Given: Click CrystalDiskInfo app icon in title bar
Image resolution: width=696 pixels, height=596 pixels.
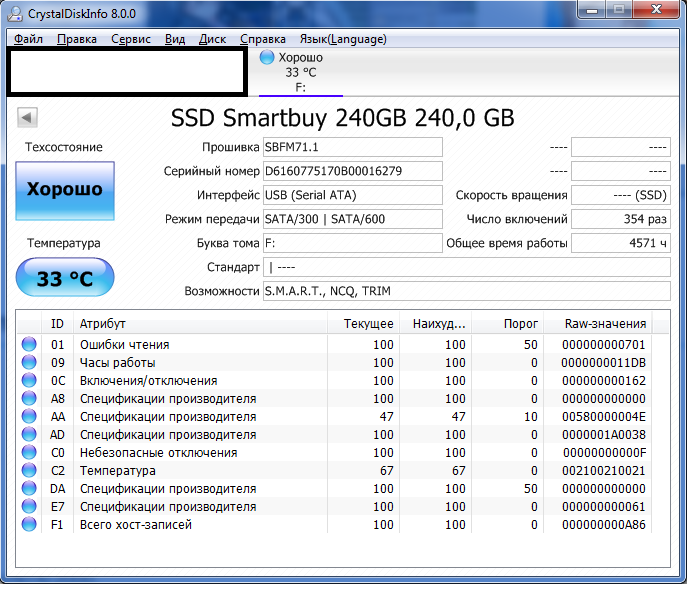Looking at the screenshot, I should point(16,14).
